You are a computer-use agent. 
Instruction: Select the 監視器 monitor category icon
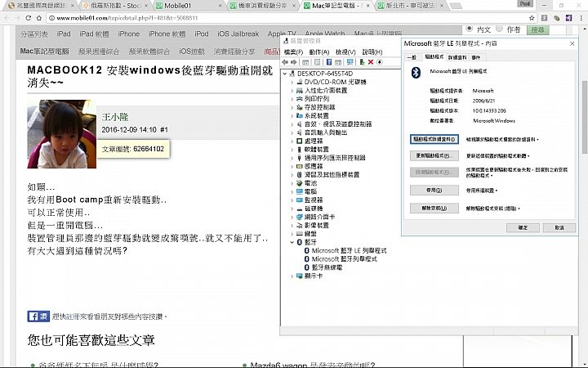click(299, 200)
